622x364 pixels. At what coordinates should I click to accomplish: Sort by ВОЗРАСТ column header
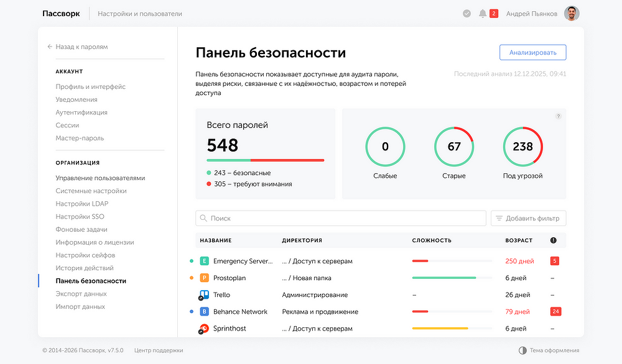coord(519,240)
